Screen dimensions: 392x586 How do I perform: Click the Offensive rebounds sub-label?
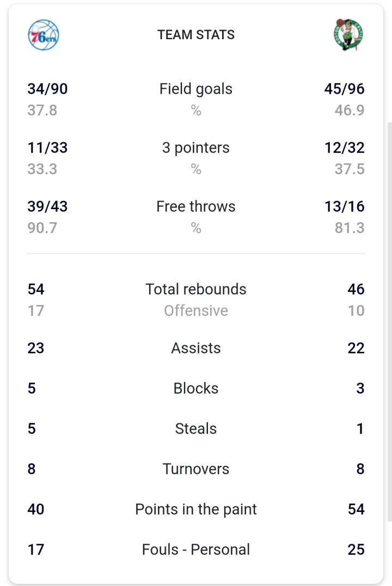point(196,311)
